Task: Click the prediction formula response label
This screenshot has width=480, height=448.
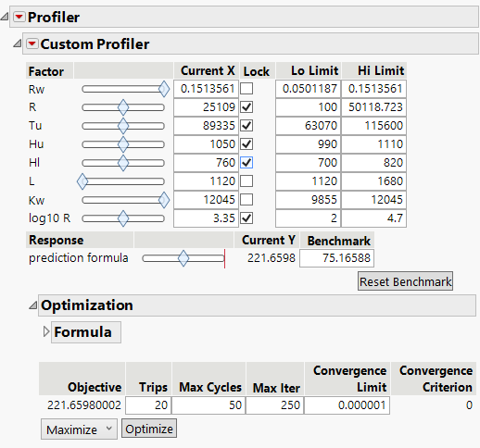Action: pyautogui.click(x=79, y=258)
